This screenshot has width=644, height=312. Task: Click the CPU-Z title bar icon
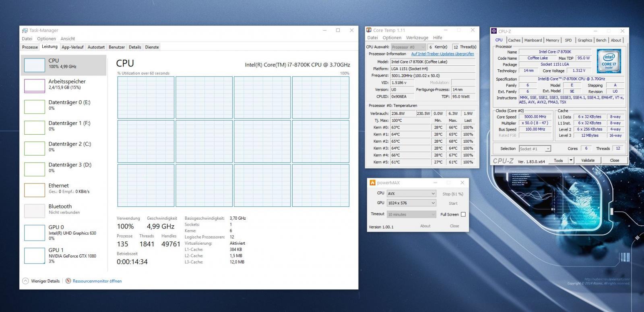coord(494,31)
